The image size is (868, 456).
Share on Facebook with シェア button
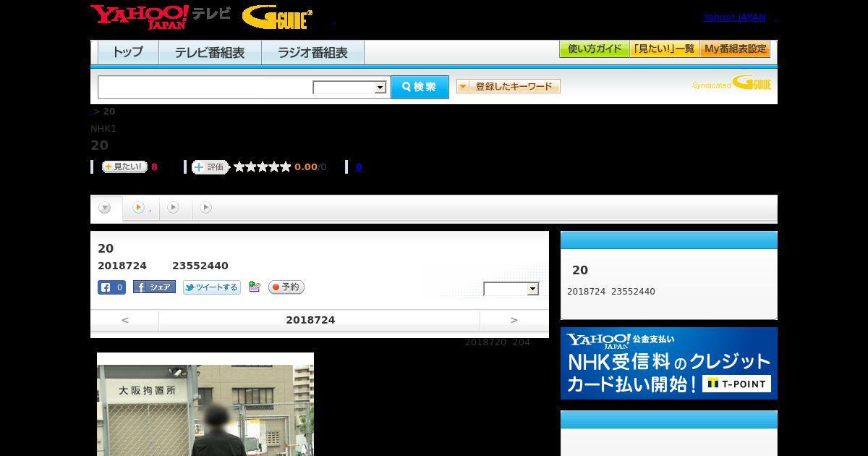coord(154,287)
